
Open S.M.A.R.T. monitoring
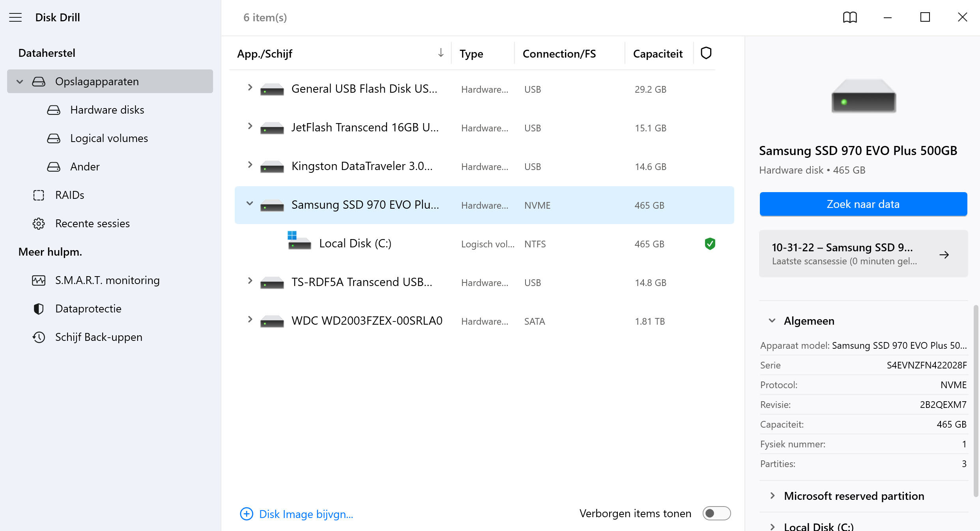point(107,280)
